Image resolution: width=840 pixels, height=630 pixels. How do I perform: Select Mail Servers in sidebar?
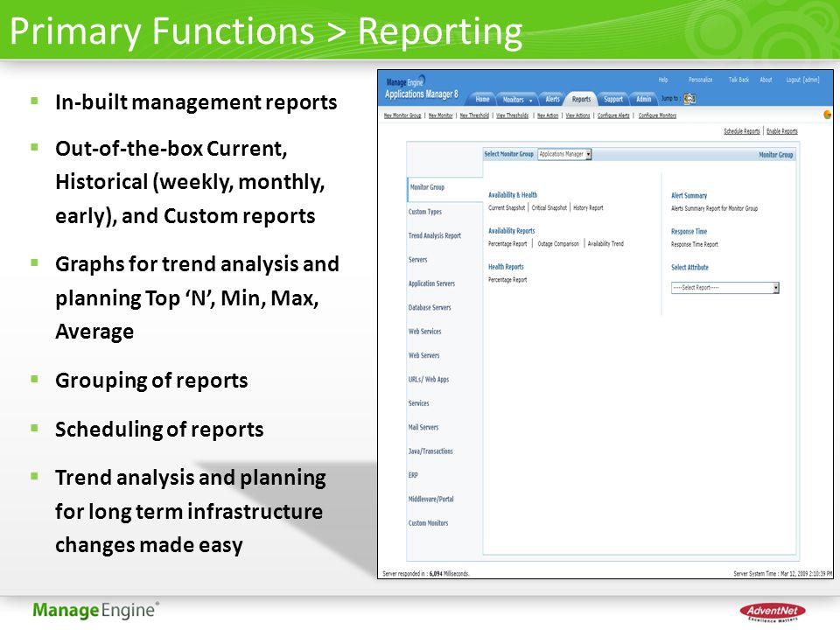click(423, 428)
